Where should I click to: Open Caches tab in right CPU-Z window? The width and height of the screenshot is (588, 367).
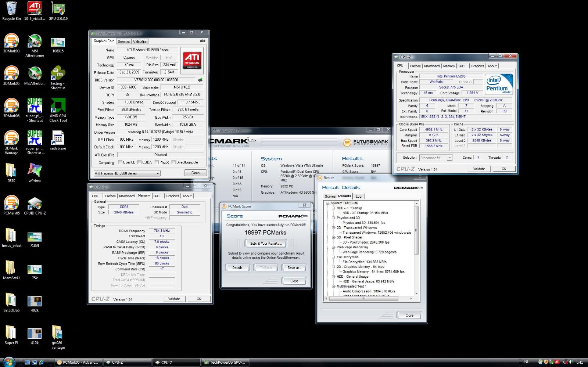pos(415,66)
